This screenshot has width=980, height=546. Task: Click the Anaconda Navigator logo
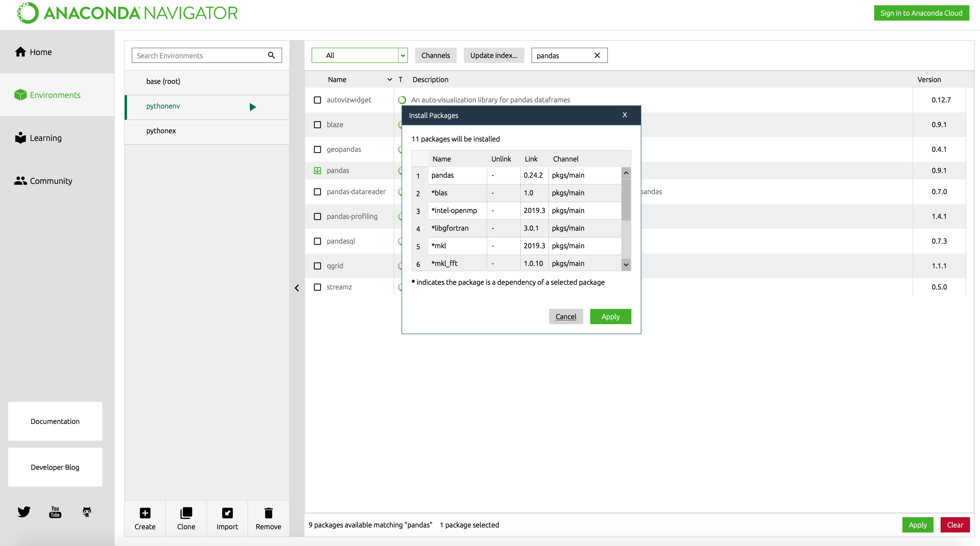[x=128, y=13]
